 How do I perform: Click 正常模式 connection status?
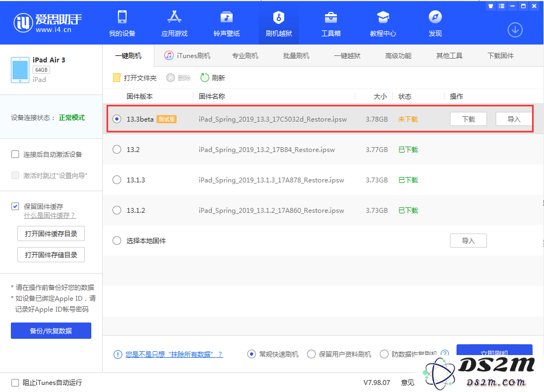point(72,117)
